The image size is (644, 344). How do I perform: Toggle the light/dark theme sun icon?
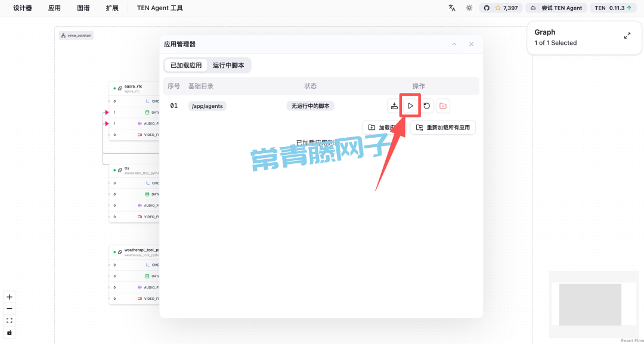[469, 8]
